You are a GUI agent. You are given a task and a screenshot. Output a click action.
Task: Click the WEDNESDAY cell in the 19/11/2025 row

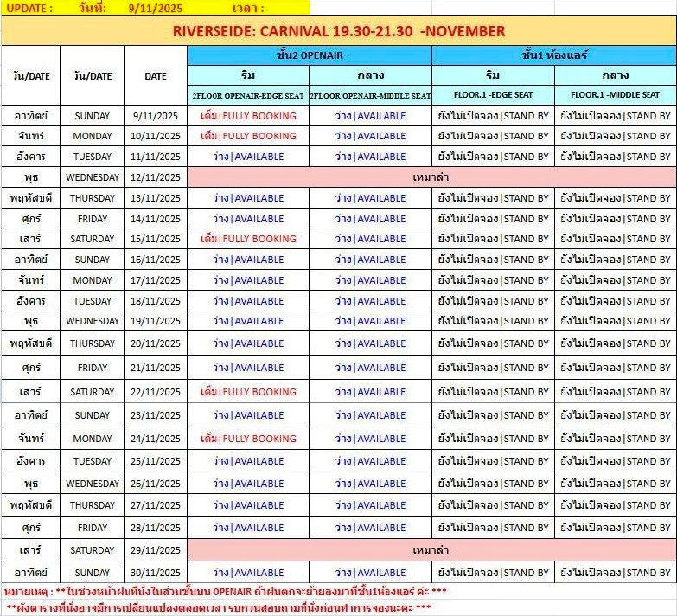pos(93,321)
